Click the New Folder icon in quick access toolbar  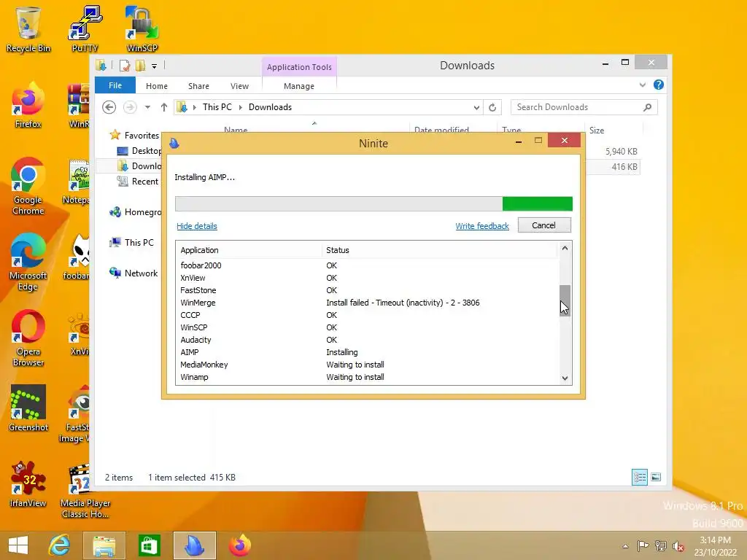pyautogui.click(x=141, y=66)
